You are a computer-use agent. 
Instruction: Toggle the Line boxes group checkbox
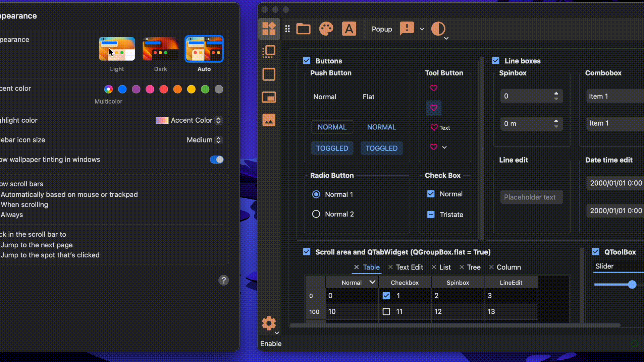(496, 61)
